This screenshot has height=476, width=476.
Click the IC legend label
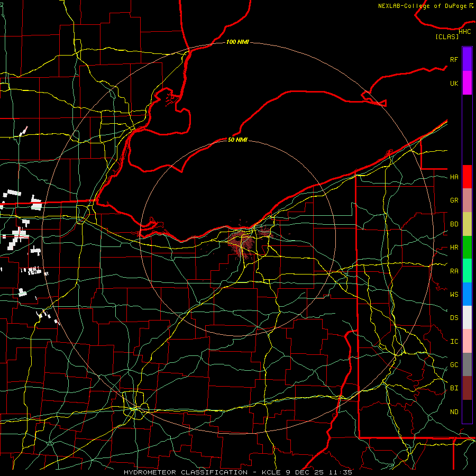tap(454, 342)
